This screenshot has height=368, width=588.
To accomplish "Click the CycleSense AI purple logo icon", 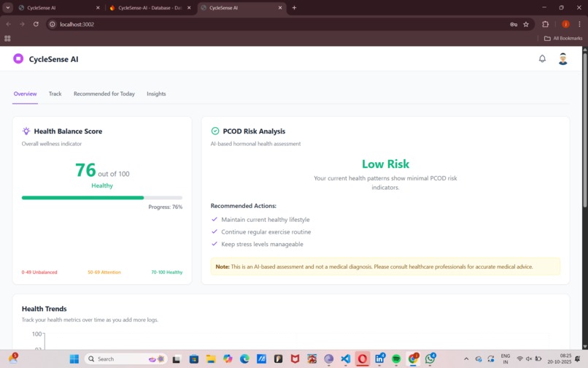I will click(x=18, y=59).
